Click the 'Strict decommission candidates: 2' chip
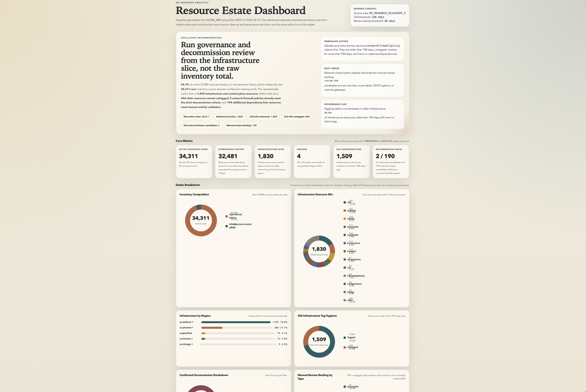The image size is (586, 392). click(x=202, y=126)
